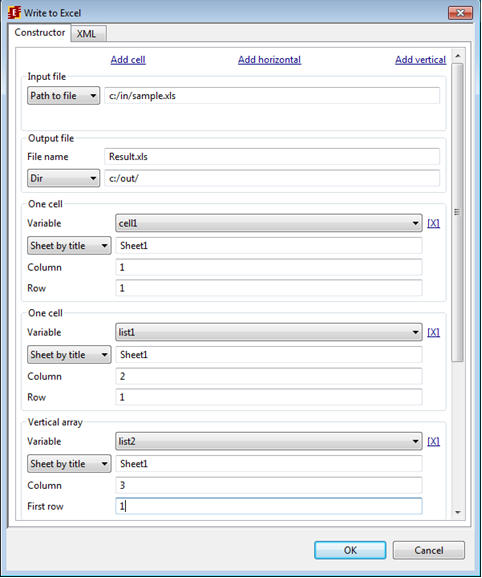Edit the Row field for list1

pos(269,397)
